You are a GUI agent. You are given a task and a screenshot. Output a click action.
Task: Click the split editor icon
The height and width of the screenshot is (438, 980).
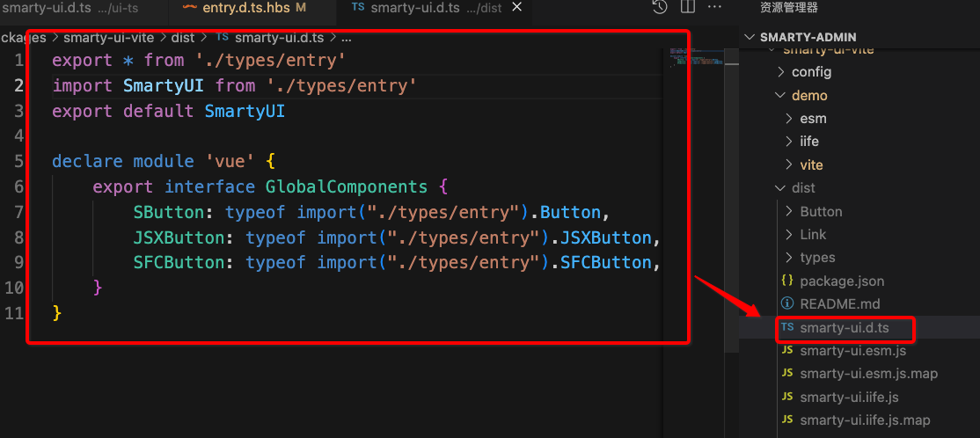687,8
